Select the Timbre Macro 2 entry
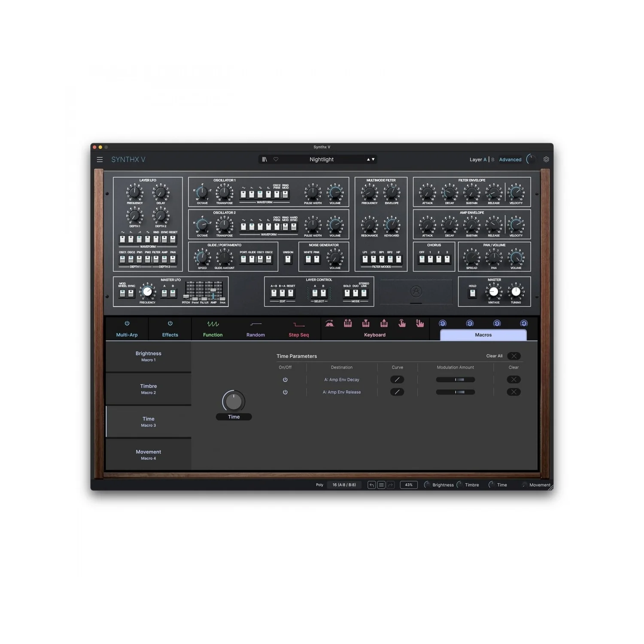 (x=149, y=389)
